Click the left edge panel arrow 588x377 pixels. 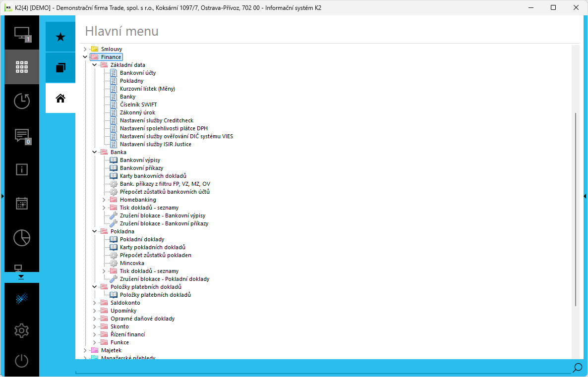point(2,196)
